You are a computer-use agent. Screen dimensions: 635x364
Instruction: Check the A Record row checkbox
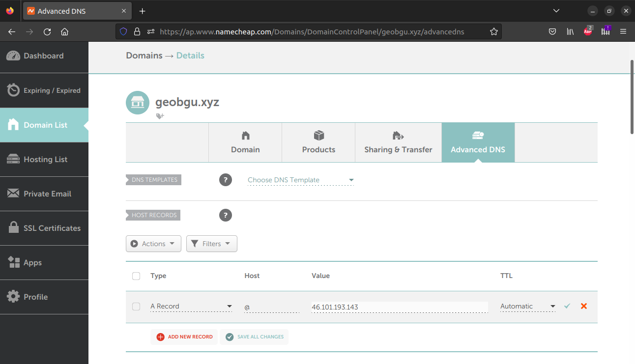pyautogui.click(x=136, y=307)
